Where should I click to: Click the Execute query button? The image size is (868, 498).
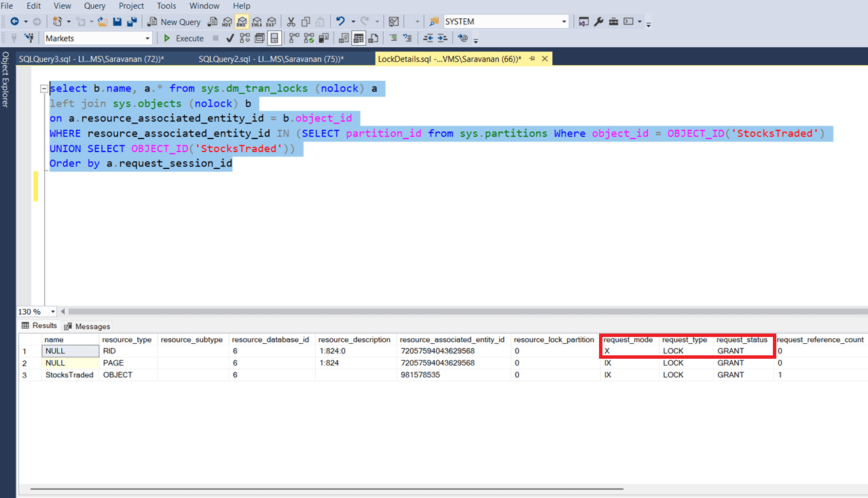click(x=183, y=38)
